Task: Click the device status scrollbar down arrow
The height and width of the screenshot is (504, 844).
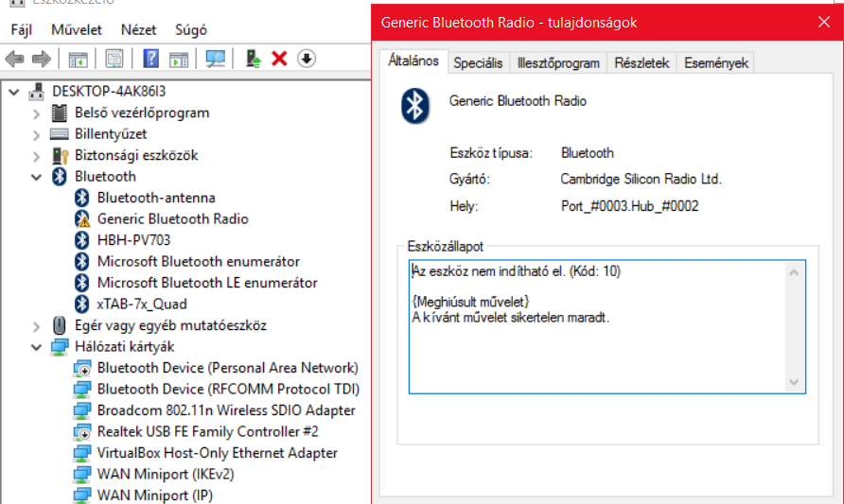Action: [x=794, y=382]
